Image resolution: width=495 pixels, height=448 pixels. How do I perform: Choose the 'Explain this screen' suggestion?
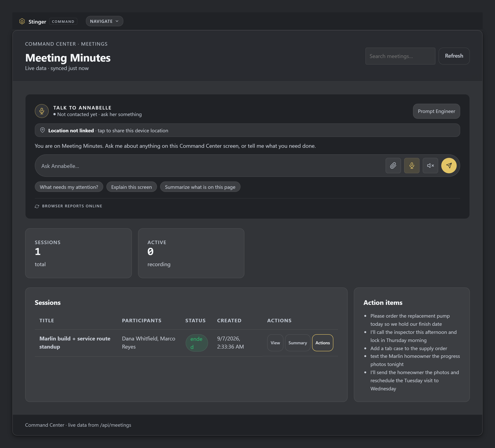tap(131, 187)
